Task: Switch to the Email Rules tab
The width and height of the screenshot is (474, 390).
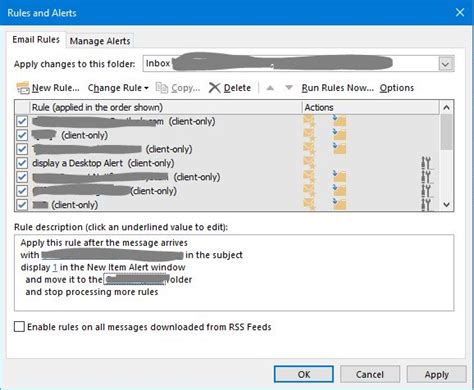Action: coord(36,40)
